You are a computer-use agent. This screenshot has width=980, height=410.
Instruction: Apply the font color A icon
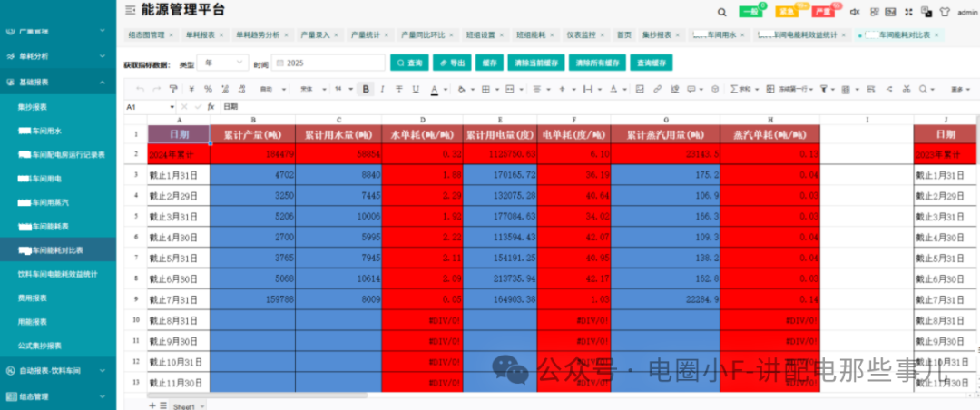coord(434,90)
